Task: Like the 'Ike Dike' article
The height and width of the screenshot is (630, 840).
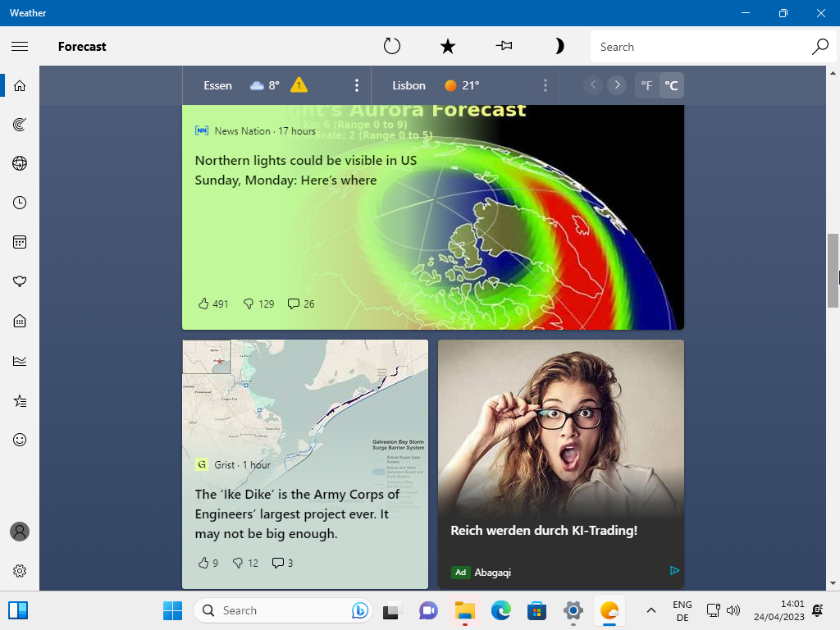Action: tap(203, 563)
